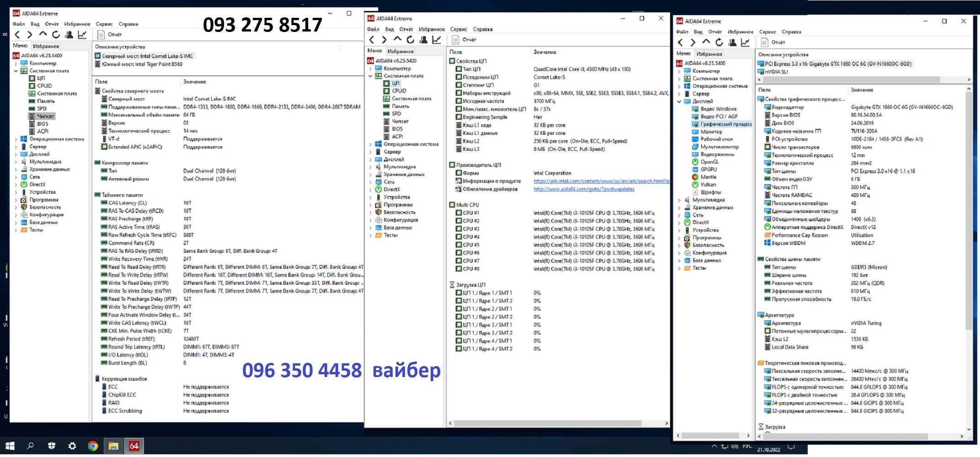Select SPD item in left window tree

tap(42, 109)
